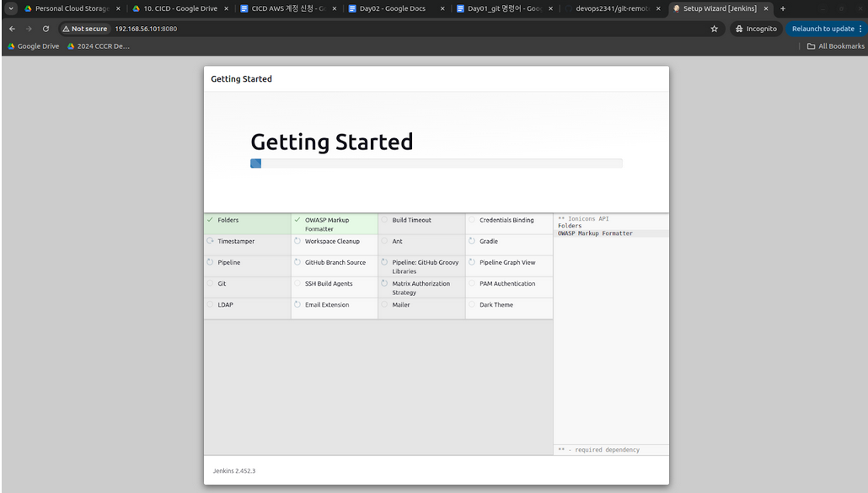Click the OWASP Markup Formatter log line
Image resolution: width=868 pixels, height=493 pixels.
click(595, 233)
